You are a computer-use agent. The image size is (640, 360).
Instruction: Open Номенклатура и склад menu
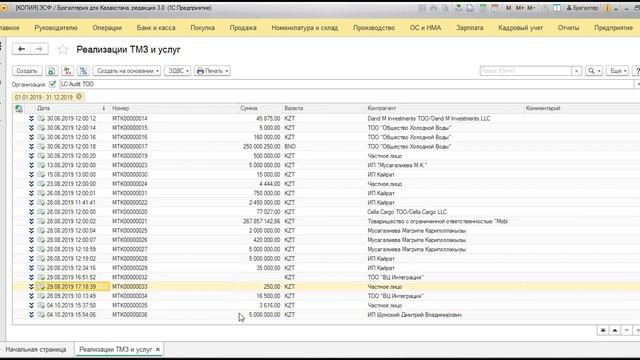304,28
